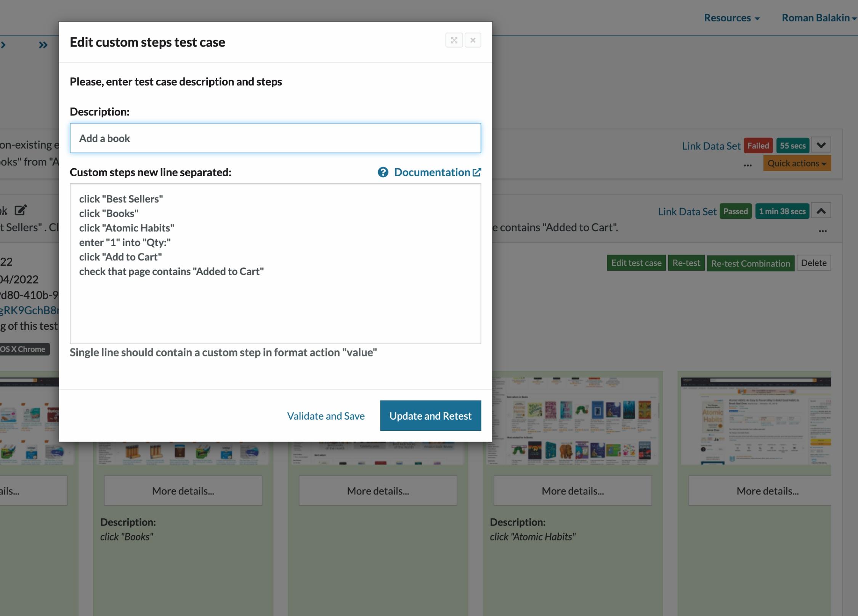Image resolution: width=858 pixels, height=616 pixels.
Task: Close the edit test case dialog
Action: point(473,40)
